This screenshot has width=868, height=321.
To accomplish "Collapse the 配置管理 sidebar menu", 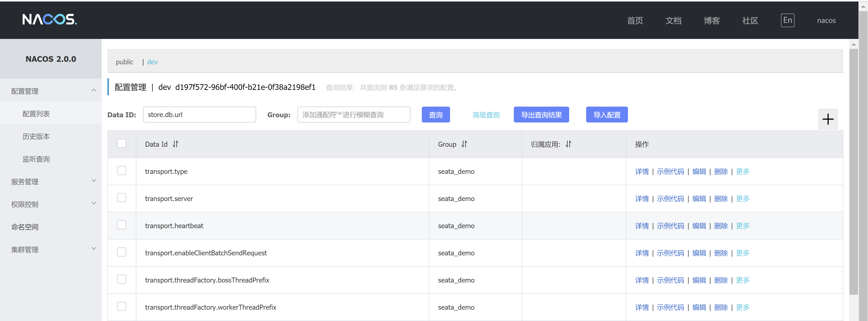I will point(51,91).
